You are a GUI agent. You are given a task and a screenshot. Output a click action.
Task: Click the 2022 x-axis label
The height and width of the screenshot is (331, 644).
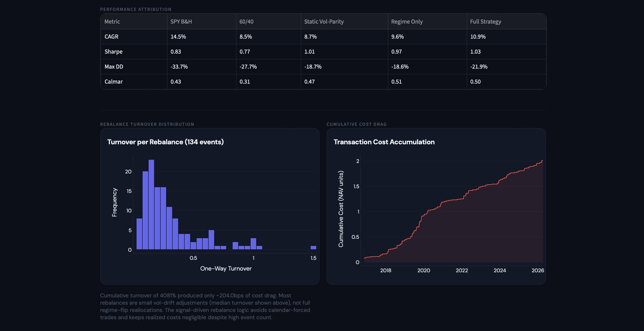[x=462, y=270]
